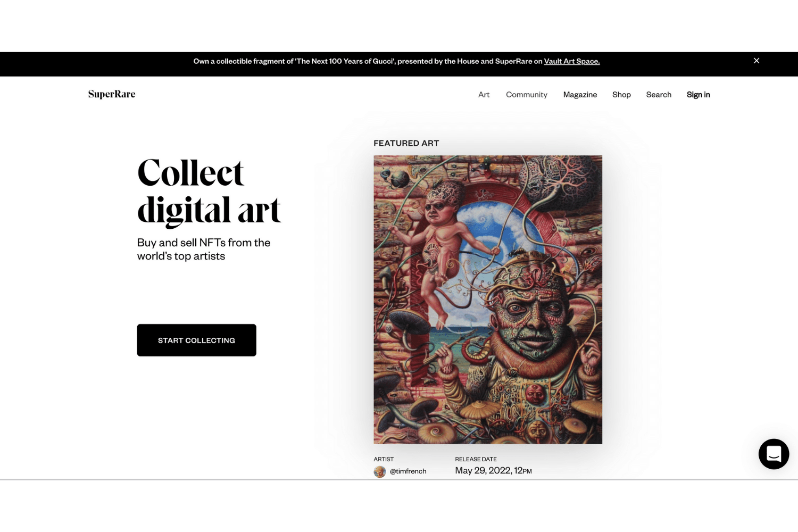Click the Buy and sell NFTs subtitle
This screenshot has width=798, height=532.
(204, 249)
